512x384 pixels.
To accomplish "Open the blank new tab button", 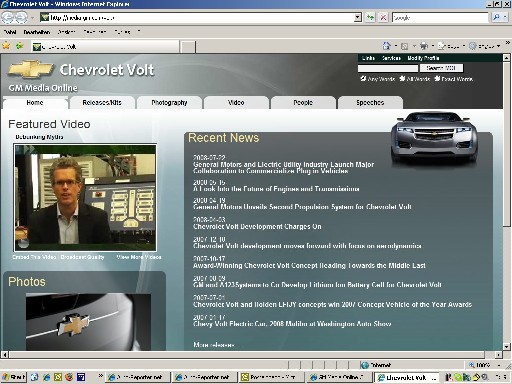I will [188, 47].
